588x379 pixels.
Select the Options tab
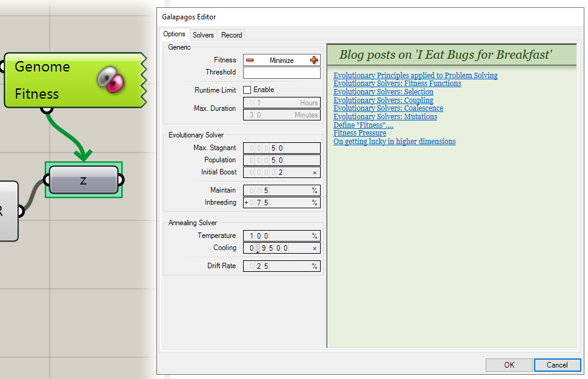[175, 35]
